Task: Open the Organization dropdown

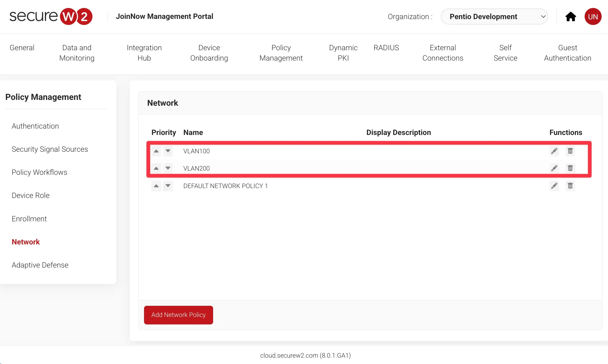Action: pos(494,16)
